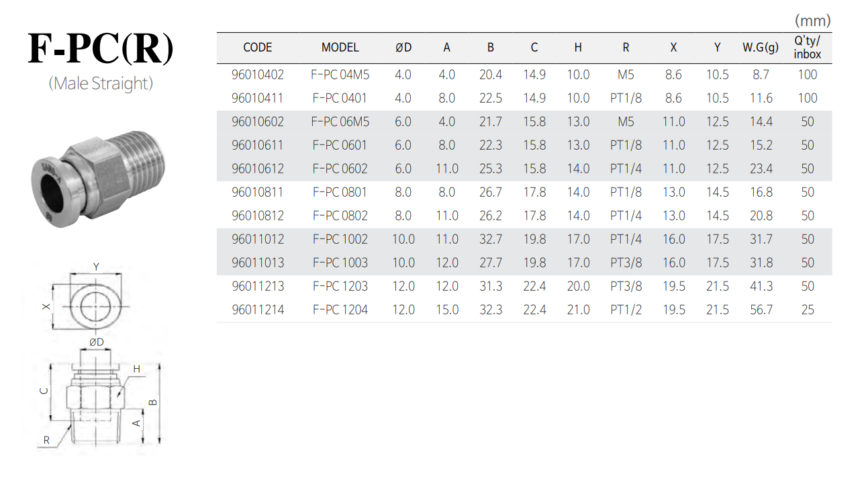Image resolution: width=868 pixels, height=483 pixels.
Task: Select product code 96010402
Action: 258,75
